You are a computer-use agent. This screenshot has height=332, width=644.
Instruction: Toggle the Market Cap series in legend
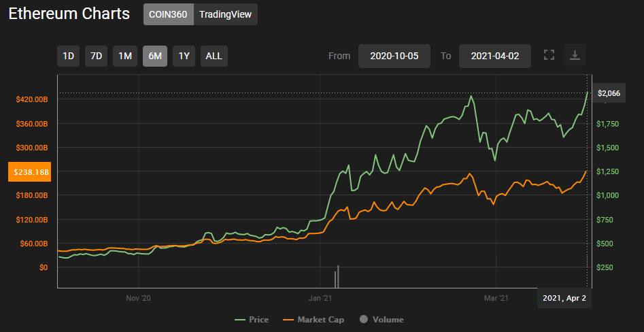pyautogui.click(x=313, y=319)
